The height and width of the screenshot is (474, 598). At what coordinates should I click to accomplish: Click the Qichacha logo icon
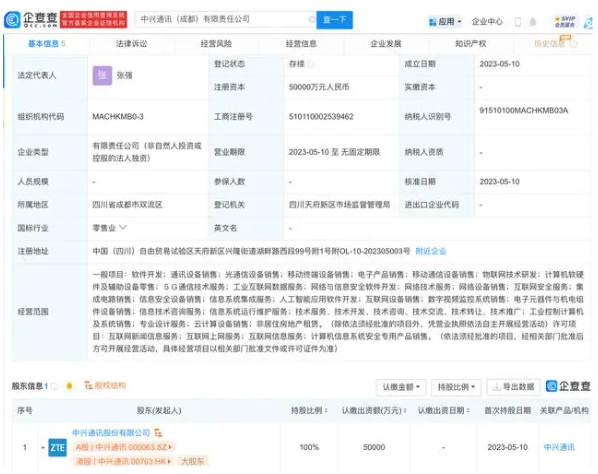tap(13, 20)
